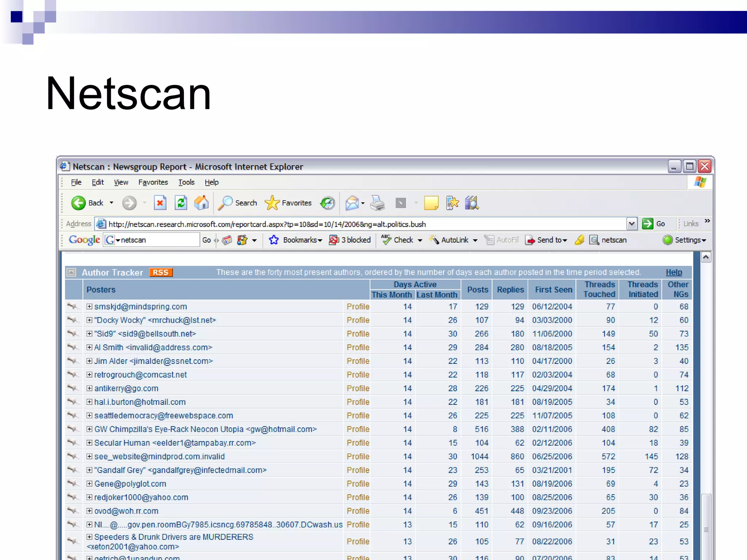The height and width of the screenshot is (560, 747).
Task: Open the Tools menu
Action: pos(186,182)
